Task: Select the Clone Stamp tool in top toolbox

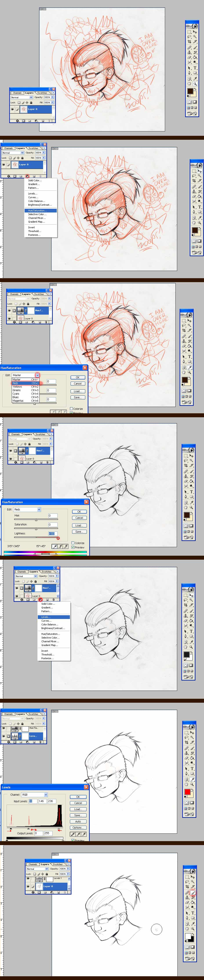Action: [x=189, y=53]
